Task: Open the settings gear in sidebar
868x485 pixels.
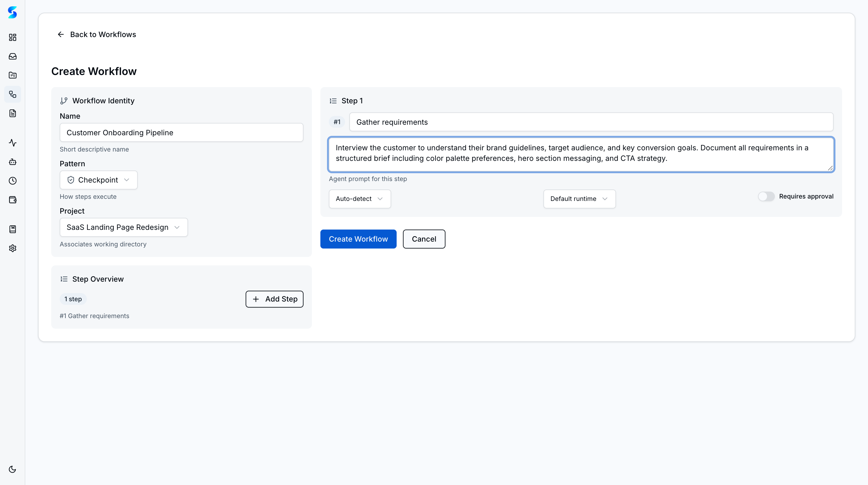Action: coord(12,248)
